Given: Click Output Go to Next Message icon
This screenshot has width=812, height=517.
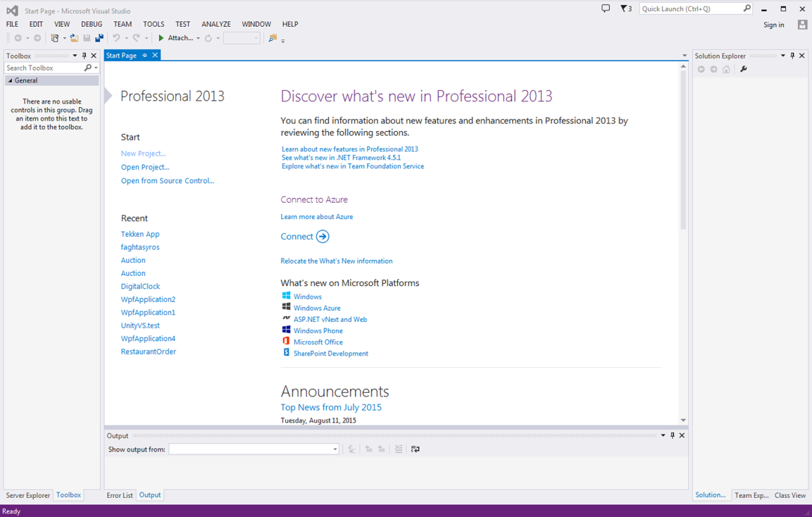Looking at the screenshot, I should (x=381, y=449).
